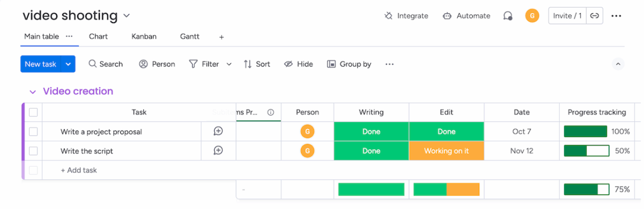
Task: Open the Subitems progress info icon
Action: pyautogui.click(x=271, y=112)
